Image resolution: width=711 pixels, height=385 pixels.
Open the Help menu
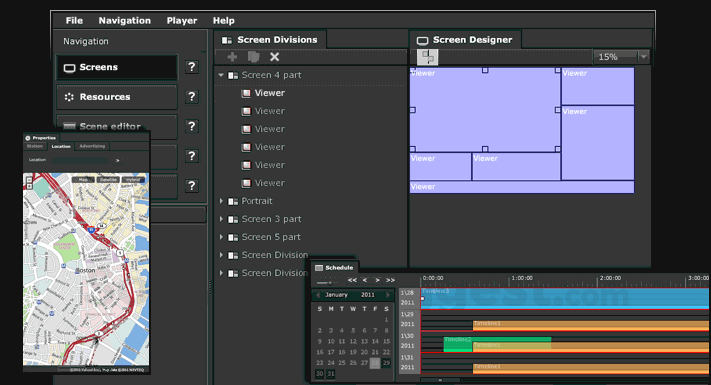point(224,20)
